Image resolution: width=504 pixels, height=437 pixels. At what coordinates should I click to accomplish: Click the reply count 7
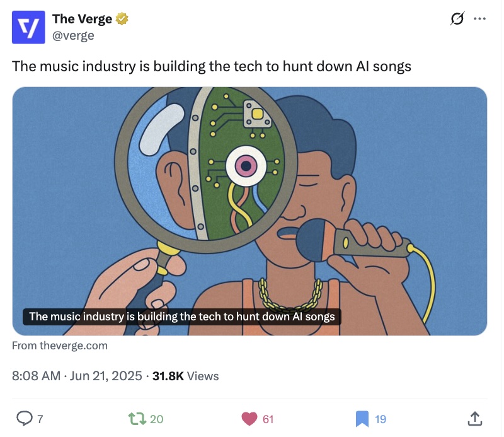point(40,419)
